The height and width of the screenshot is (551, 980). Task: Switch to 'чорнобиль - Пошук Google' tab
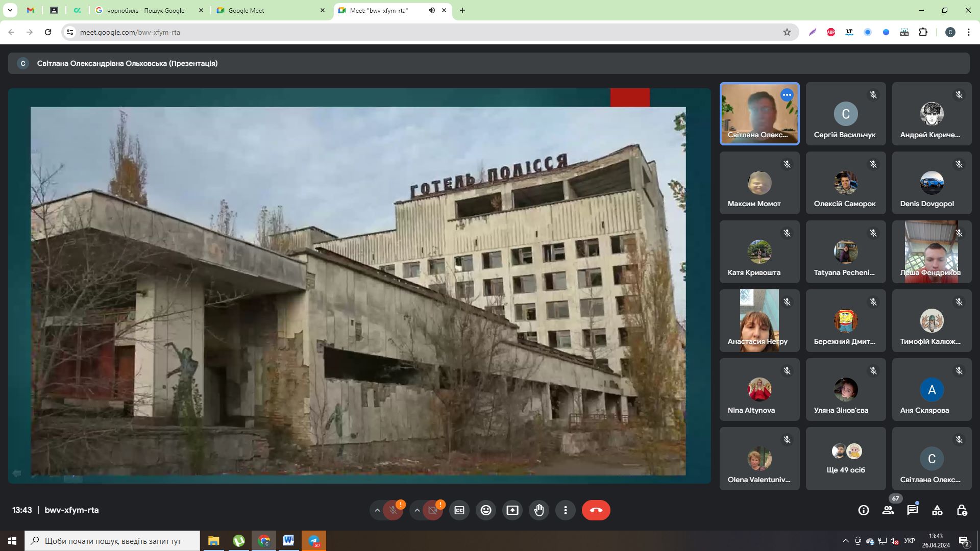point(148,10)
